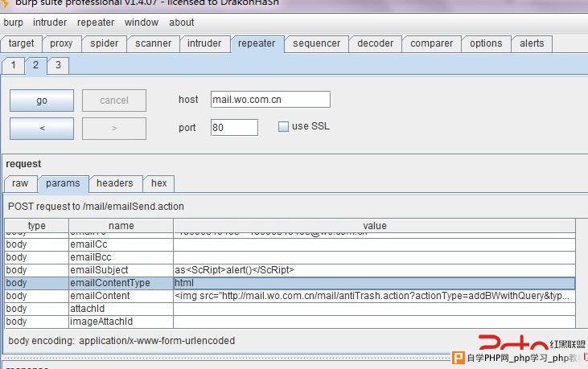Select the imageAttachId parameter name
588x369 pixels.
[x=121, y=322]
